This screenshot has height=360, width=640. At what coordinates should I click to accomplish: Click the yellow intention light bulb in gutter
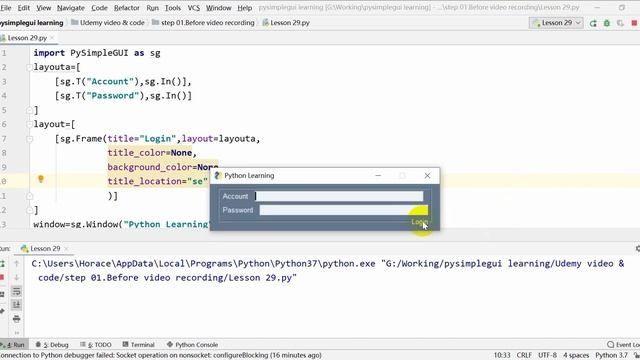[x=41, y=179]
